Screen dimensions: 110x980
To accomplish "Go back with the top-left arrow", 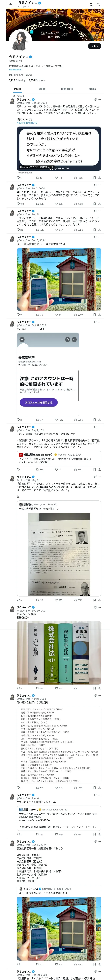I will [x=11, y=4].
